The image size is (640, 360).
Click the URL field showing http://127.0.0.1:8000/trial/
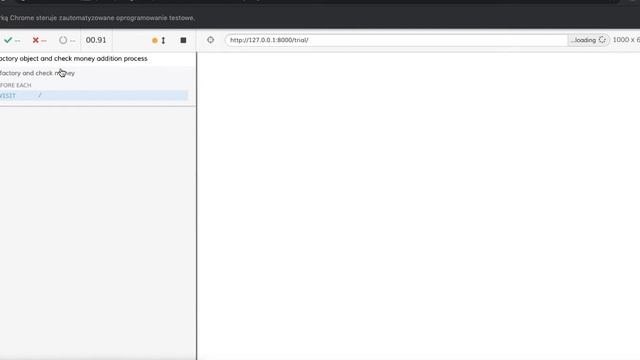(396, 40)
